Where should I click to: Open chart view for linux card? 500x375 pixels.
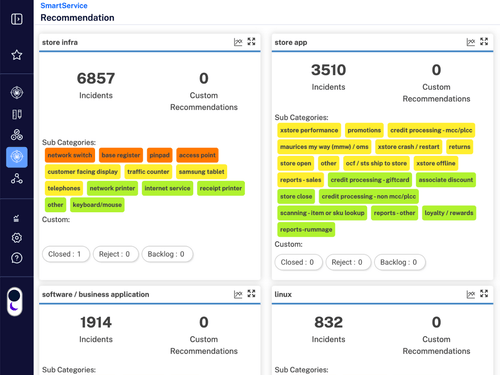[471, 294]
